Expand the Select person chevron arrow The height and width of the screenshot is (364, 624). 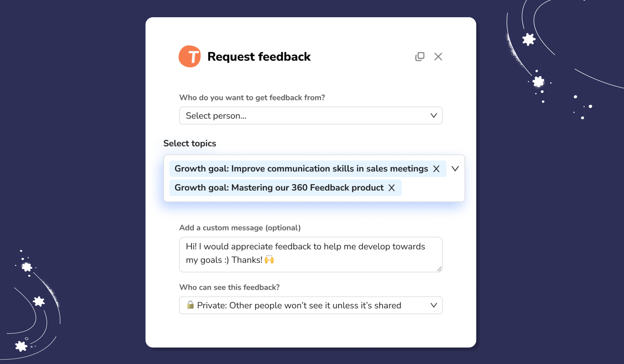click(433, 115)
